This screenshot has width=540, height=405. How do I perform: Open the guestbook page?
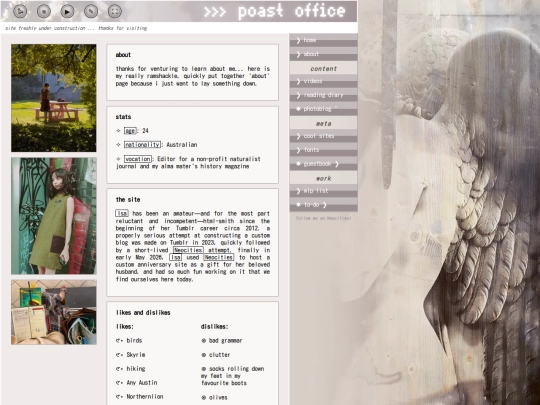323,164
